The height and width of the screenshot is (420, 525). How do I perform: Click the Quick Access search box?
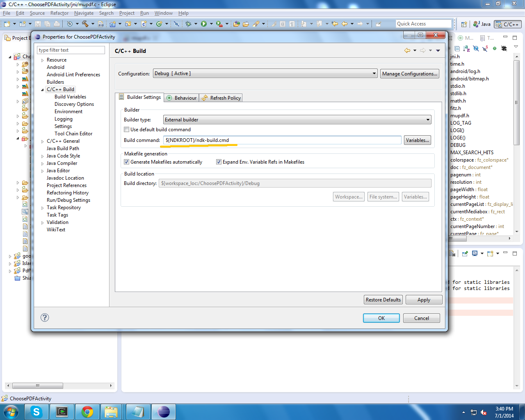pos(423,24)
